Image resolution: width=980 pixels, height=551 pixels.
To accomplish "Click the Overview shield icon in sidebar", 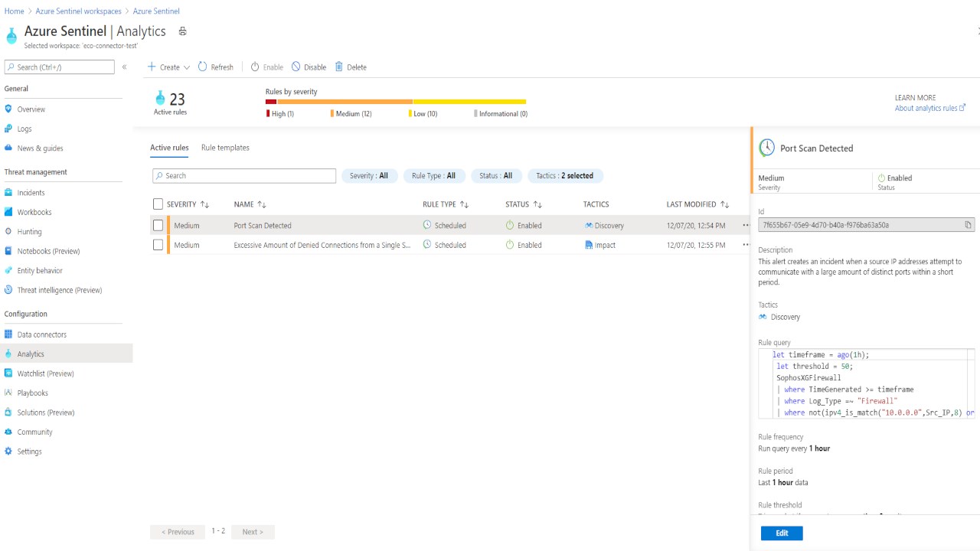I will 8,109.
